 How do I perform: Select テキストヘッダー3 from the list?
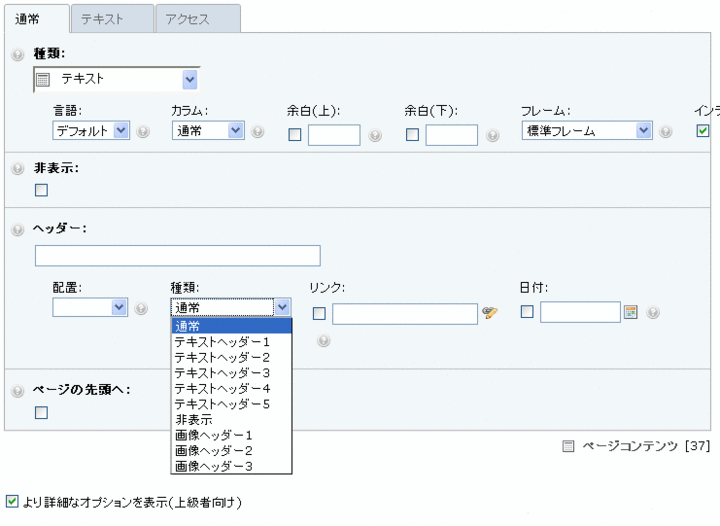tap(222, 373)
